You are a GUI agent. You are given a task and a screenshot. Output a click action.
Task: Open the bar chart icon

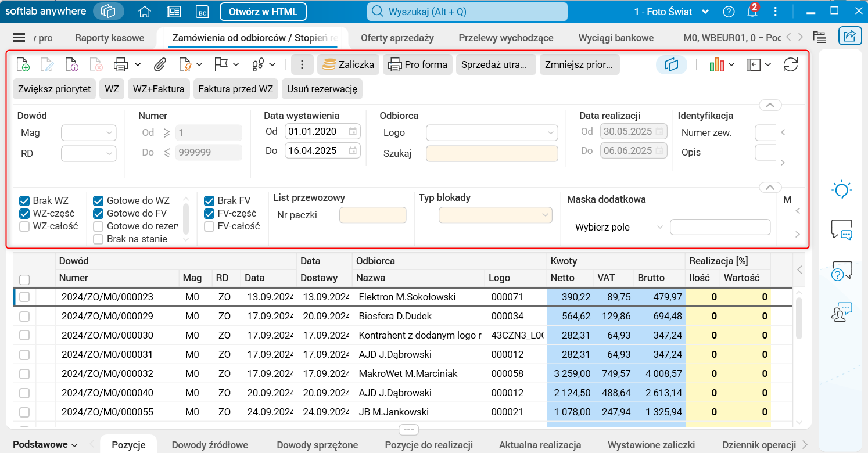tap(717, 64)
